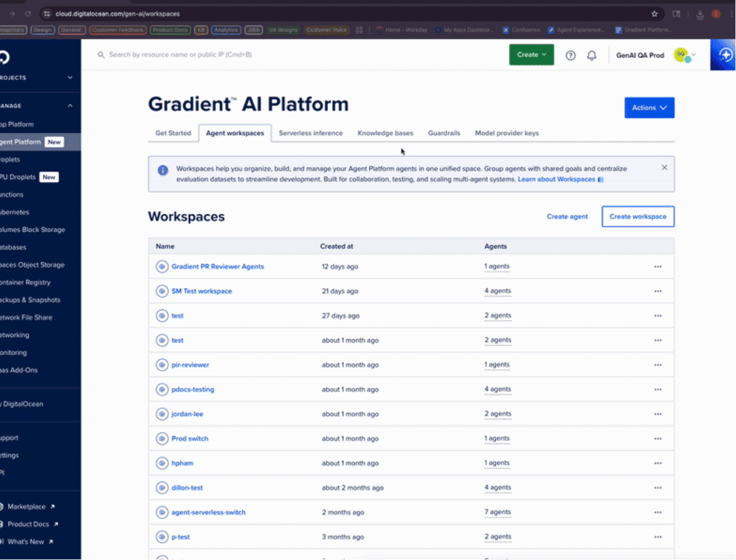Image resolution: width=736 pixels, height=560 pixels.
Task: Open three-dot menu for dillon-test row
Action: pyautogui.click(x=658, y=488)
